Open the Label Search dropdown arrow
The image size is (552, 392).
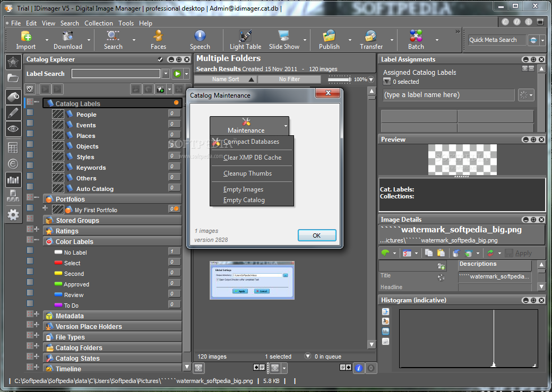[x=166, y=74]
